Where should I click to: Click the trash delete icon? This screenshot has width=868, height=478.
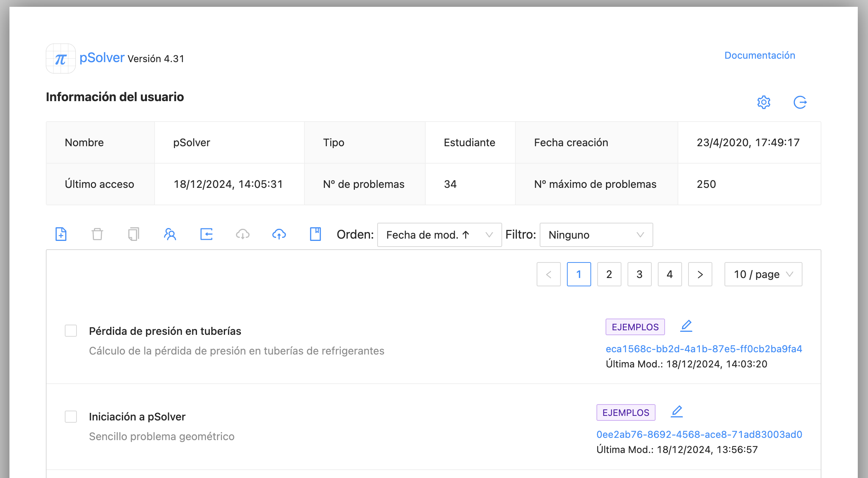97,234
